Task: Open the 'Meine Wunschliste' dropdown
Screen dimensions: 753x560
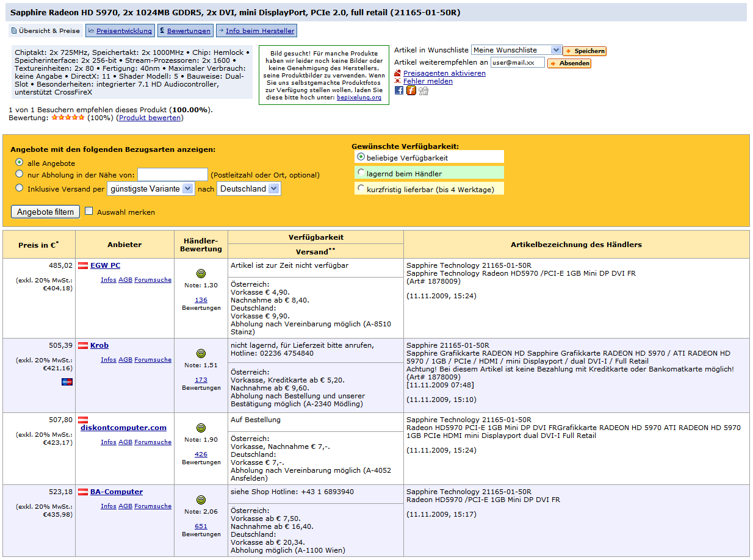Action: coord(516,49)
